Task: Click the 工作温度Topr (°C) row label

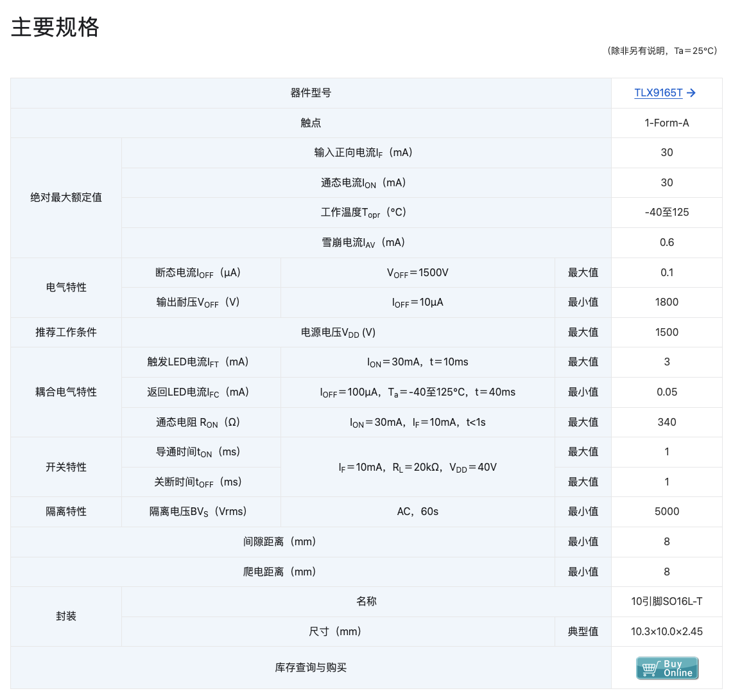Action: click(363, 213)
